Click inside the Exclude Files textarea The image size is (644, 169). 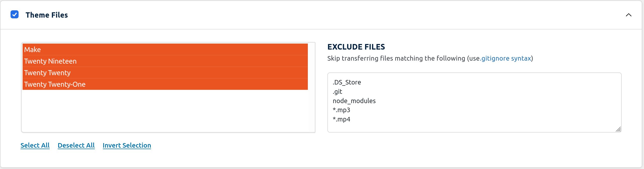474,102
